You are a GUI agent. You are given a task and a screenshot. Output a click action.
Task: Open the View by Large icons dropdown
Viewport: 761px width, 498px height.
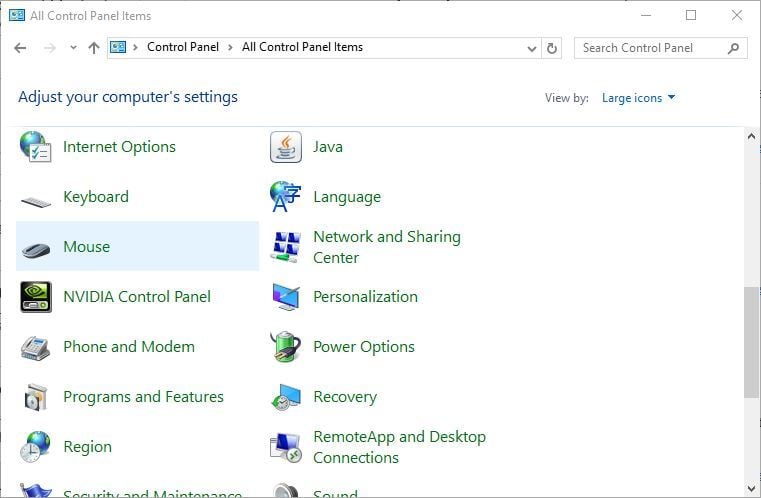pyautogui.click(x=638, y=98)
